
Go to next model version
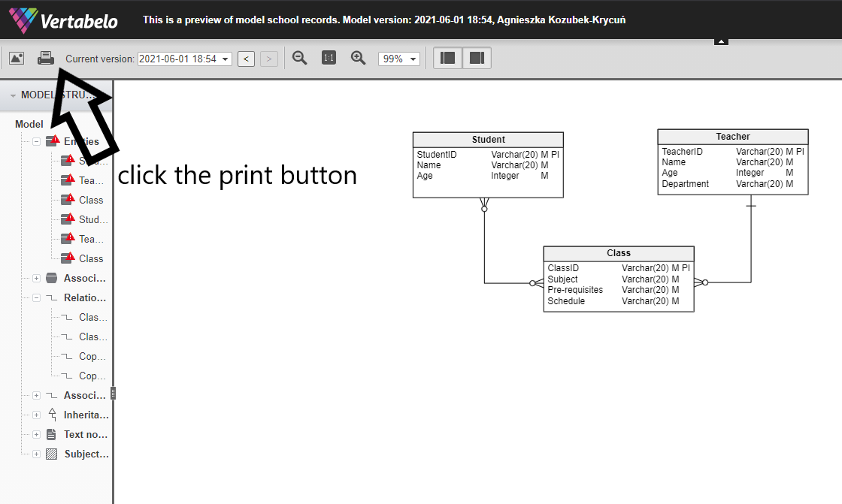point(269,59)
